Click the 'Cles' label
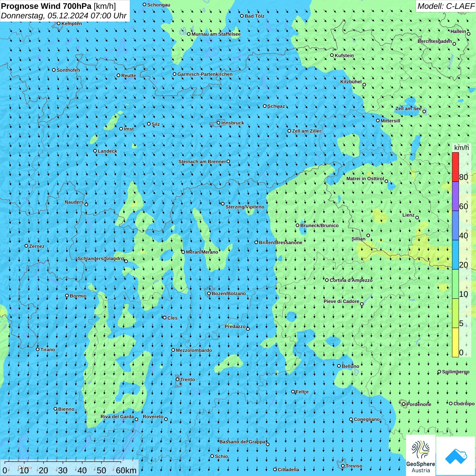Screen dimensions: 476x476 click(172, 318)
